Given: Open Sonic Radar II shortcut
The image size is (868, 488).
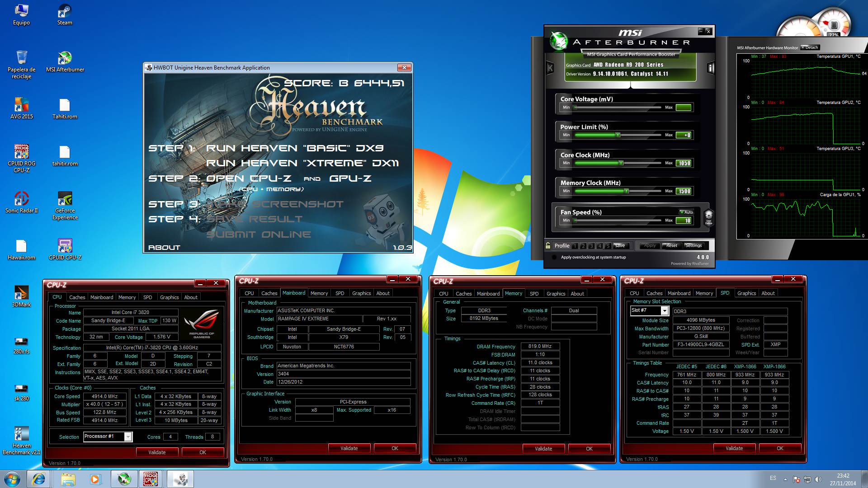Looking at the screenshot, I should click(21, 202).
